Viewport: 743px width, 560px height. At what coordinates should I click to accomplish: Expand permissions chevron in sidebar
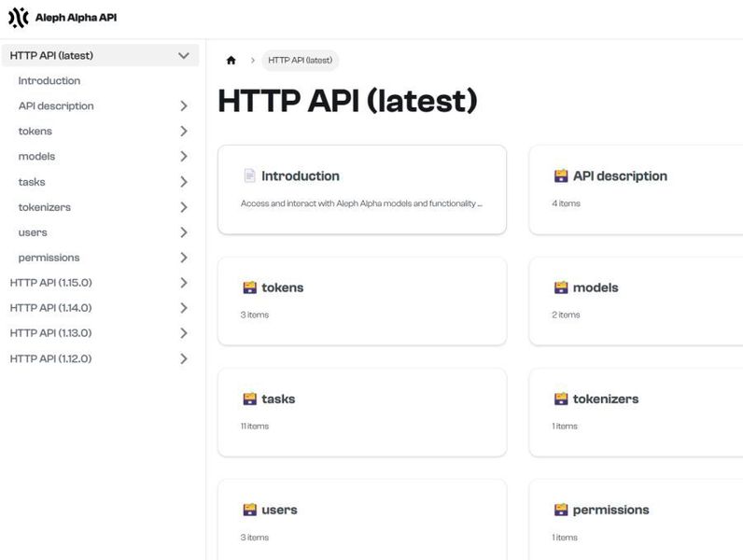click(x=184, y=258)
